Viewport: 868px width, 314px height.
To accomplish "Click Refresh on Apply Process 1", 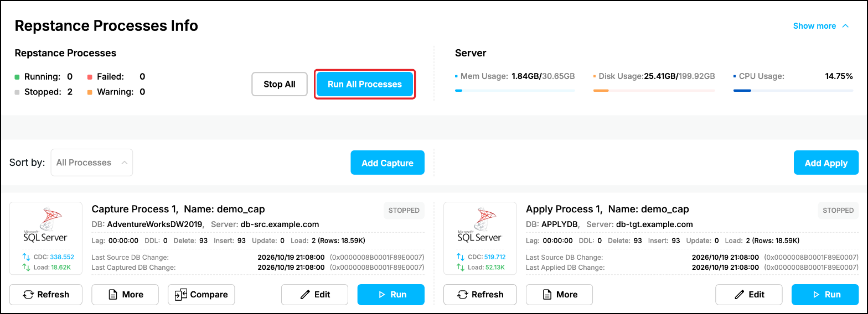I will click(480, 295).
